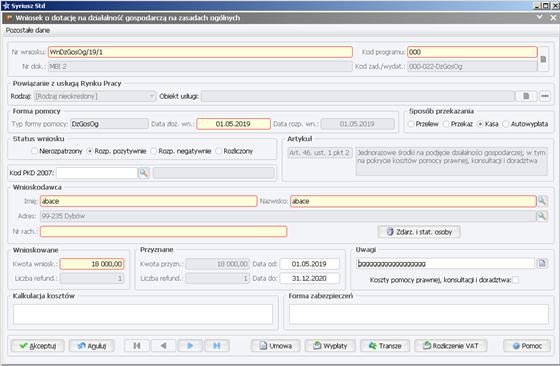
Task: Click the Forma zabezpieczeń text area
Action: [x=419, y=314]
